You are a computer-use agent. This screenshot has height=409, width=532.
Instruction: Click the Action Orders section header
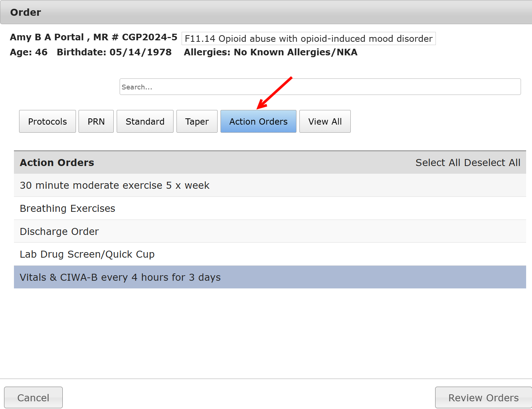57,163
